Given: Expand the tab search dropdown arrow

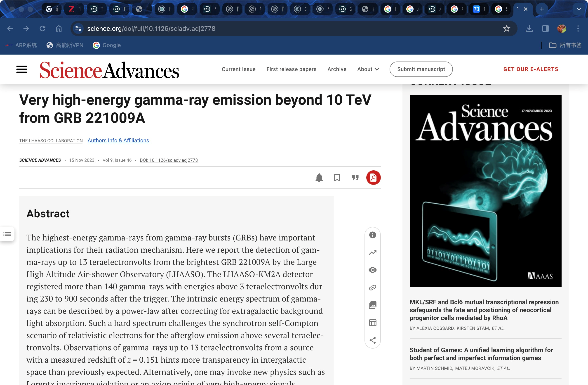Looking at the screenshot, I should tap(579, 9).
